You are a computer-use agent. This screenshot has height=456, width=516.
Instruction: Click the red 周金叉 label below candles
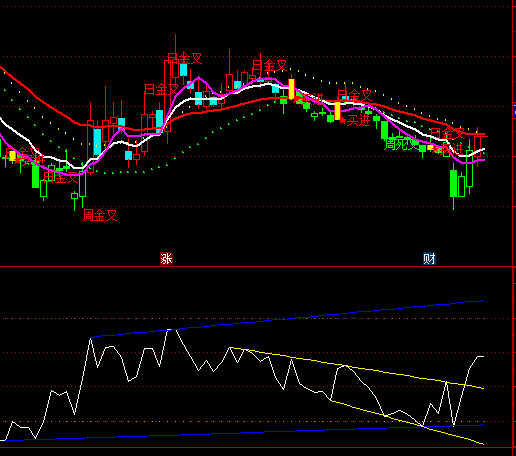pos(100,215)
